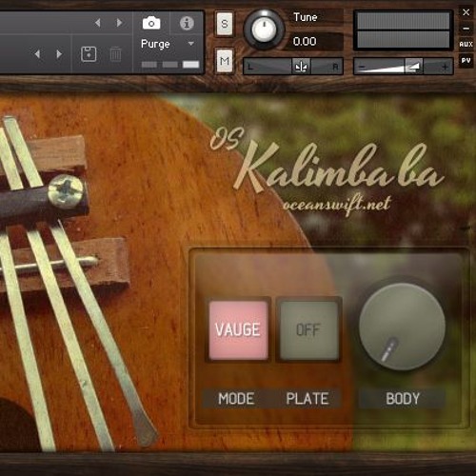Decrease volume with minus sign
This screenshot has width=476, height=476.
point(362,67)
